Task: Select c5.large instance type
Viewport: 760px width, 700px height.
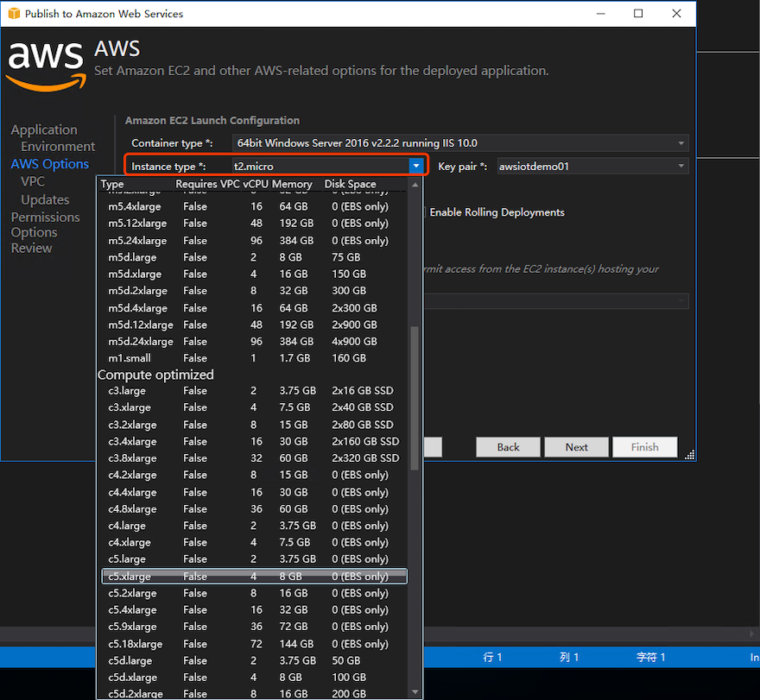Action: (255, 559)
